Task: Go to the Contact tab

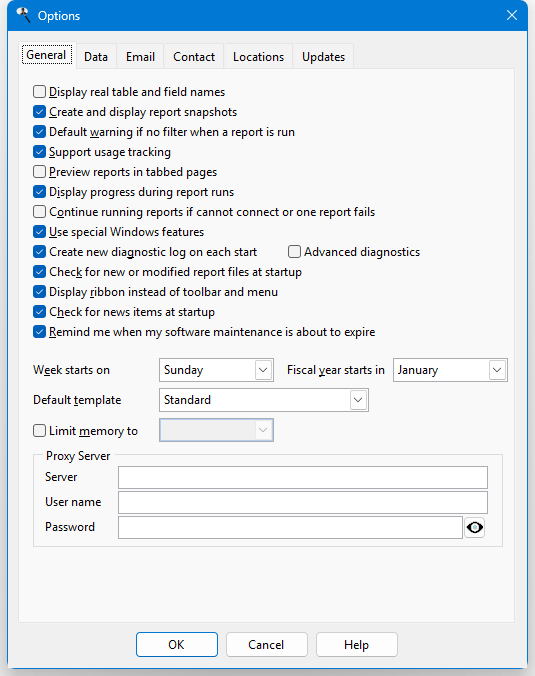Action: [x=194, y=57]
